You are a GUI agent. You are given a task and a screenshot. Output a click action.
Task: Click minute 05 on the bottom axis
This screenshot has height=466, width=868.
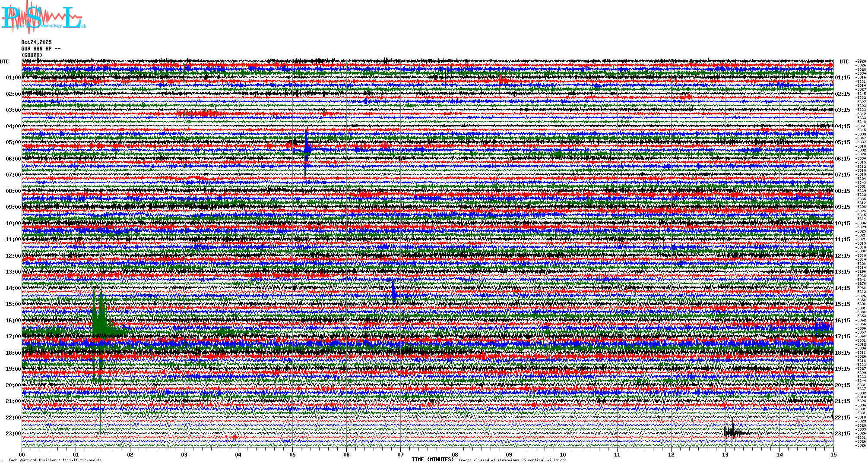tap(292, 455)
